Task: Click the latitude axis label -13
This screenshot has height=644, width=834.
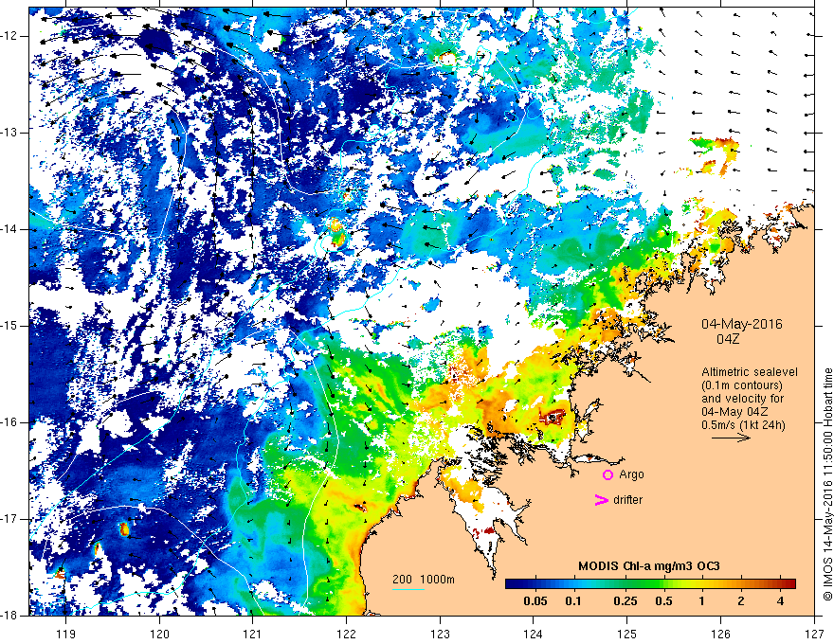Action: tap(9, 133)
